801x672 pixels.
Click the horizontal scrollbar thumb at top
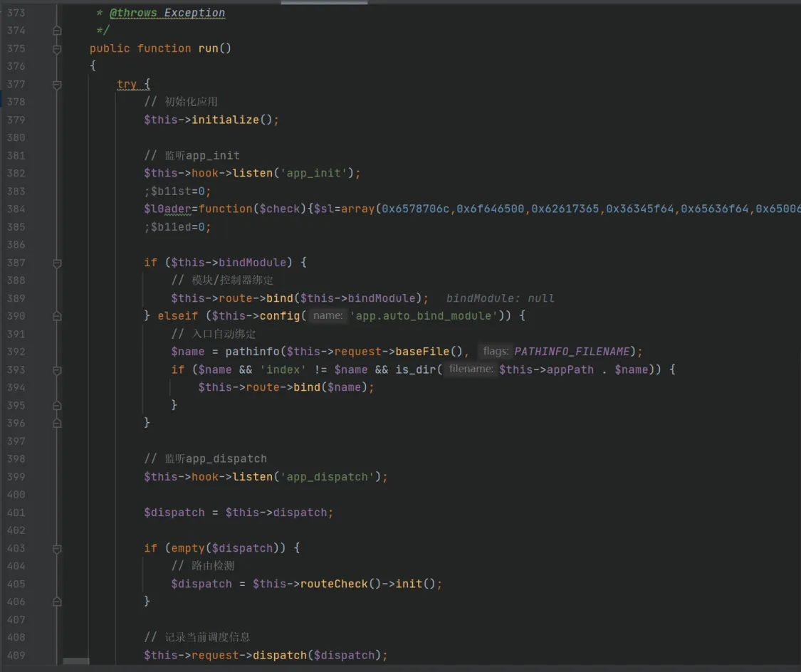coord(324,2)
